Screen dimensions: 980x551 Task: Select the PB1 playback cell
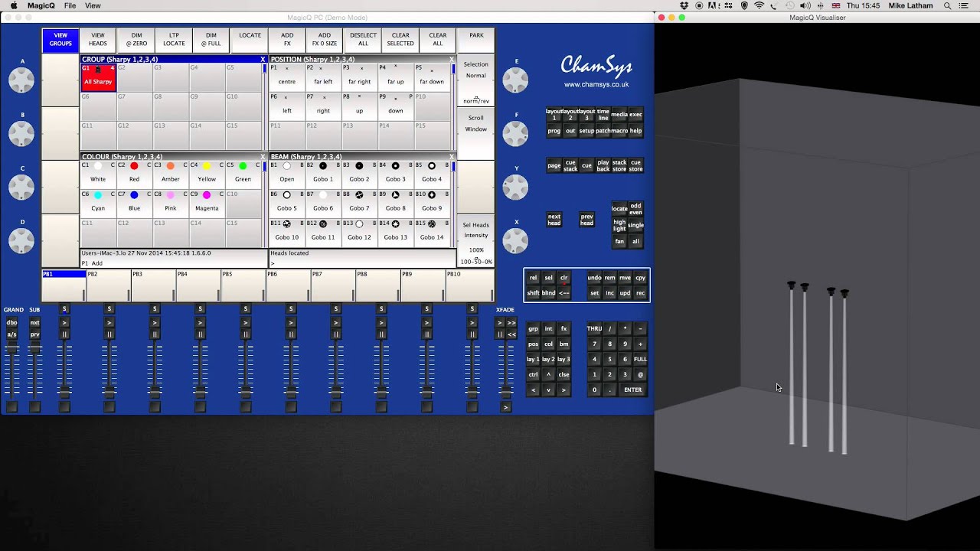[x=64, y=285]
